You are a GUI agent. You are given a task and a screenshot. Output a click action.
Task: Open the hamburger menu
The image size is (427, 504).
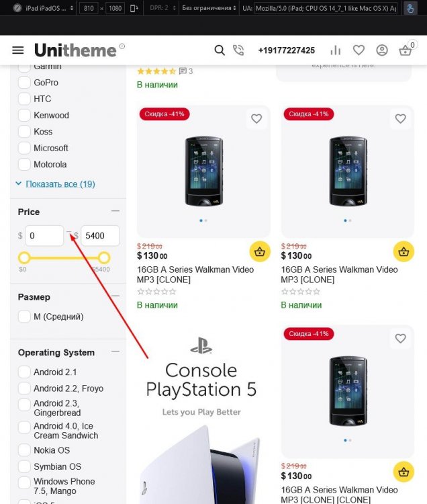coord(18,50)
